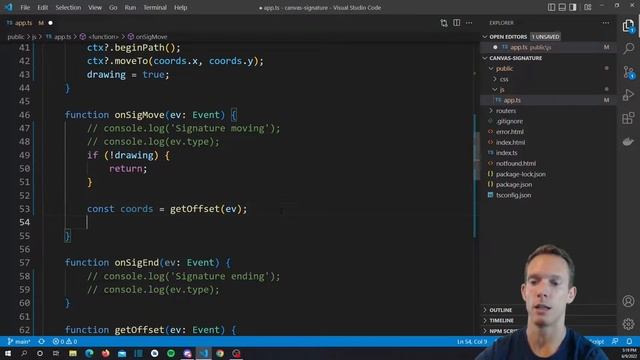The image size is (640, 360).
Task: Collapse the CANVAS-SIGNATURE folder section
Action: 515,58
